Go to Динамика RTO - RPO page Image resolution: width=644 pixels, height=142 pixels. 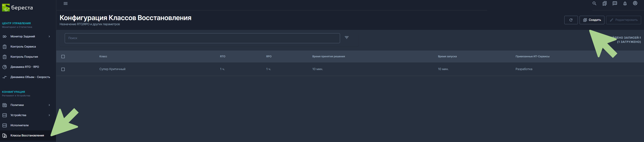25,67
